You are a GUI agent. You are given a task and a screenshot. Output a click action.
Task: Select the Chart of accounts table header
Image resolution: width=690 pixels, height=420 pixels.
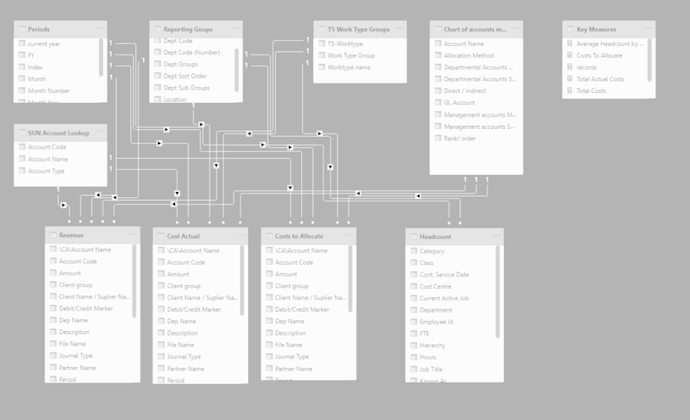click(476, 29)
